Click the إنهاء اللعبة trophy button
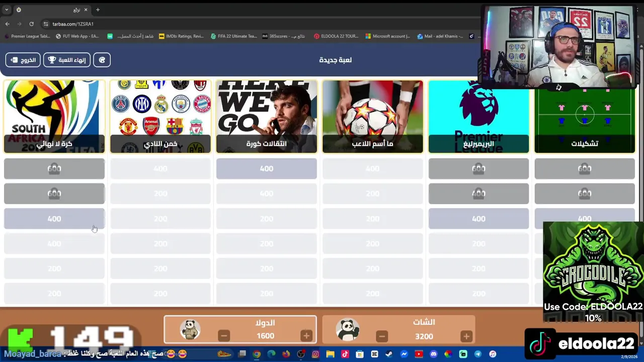 67,60
